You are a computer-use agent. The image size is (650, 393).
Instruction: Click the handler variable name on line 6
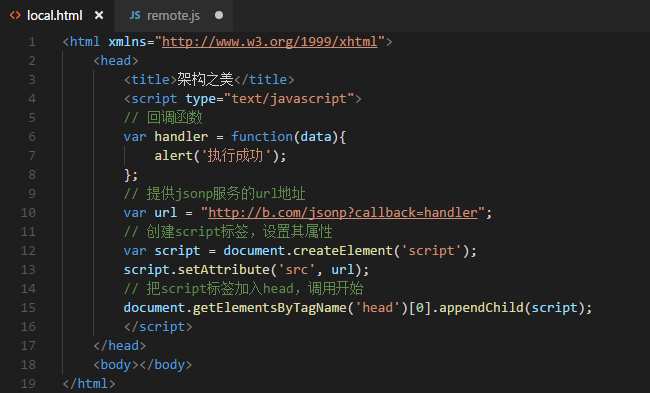tap(181, 136)
